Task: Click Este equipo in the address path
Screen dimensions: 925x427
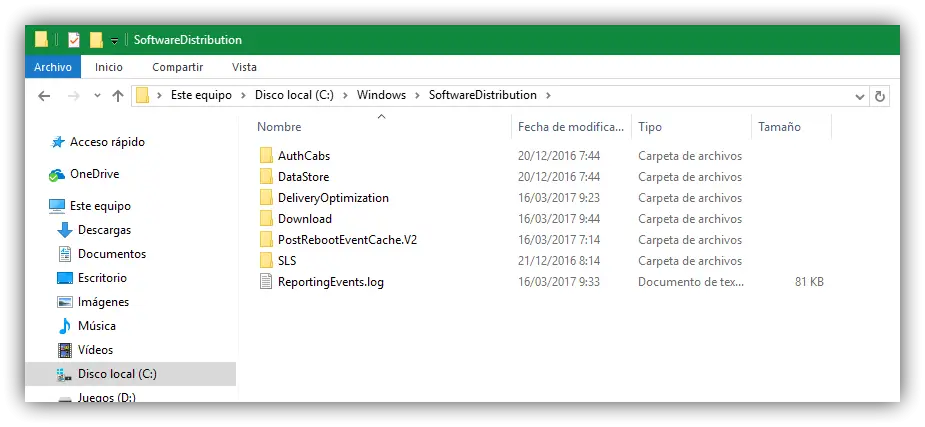Action: [x=201, y=95]
